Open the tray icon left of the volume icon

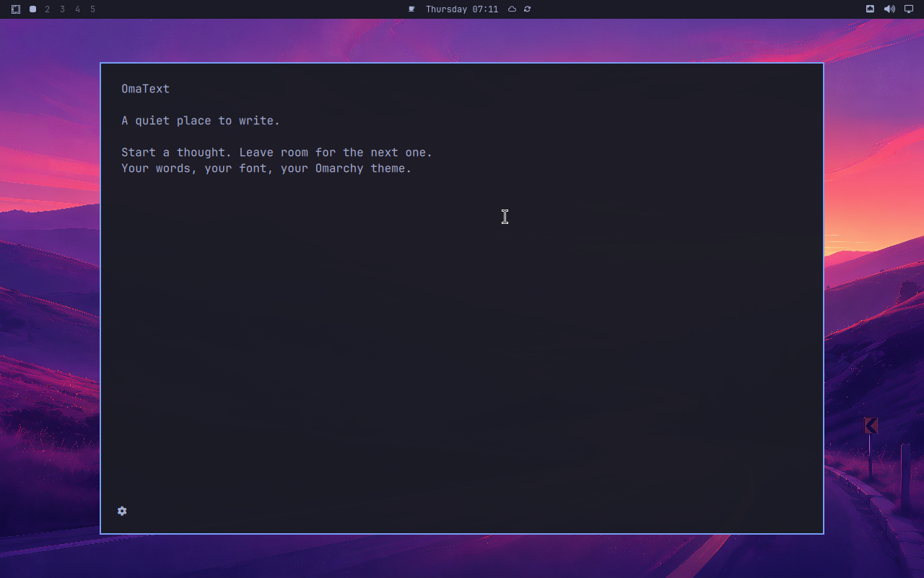[871, 9]
